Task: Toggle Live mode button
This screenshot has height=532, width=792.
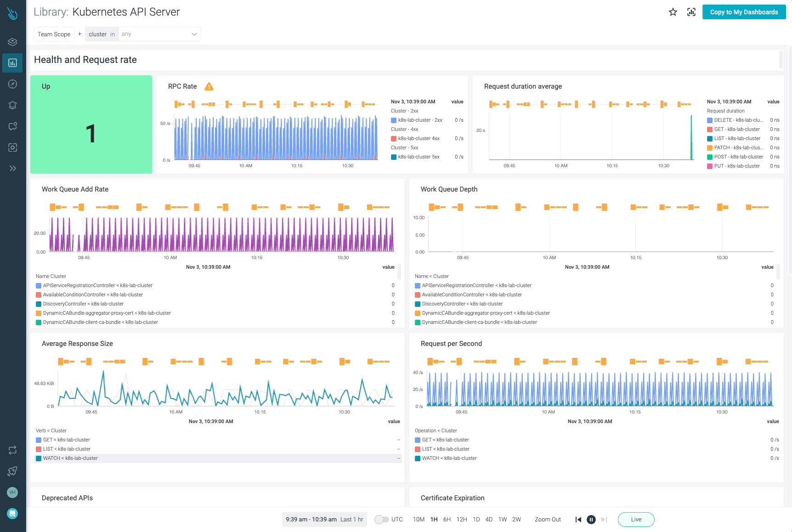Action: (636, 520)
